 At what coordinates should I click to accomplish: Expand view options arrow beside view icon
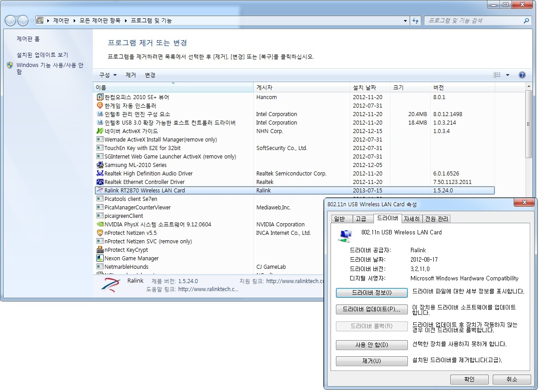click(507, 75)
